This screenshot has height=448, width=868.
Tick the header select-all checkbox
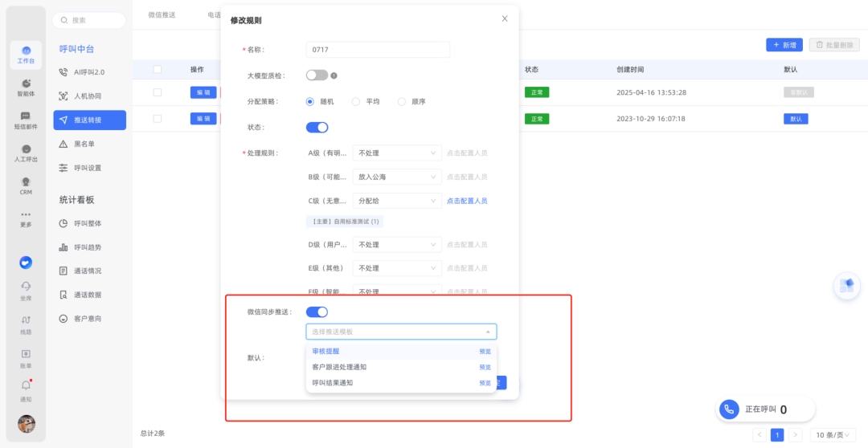coord(158,70)
